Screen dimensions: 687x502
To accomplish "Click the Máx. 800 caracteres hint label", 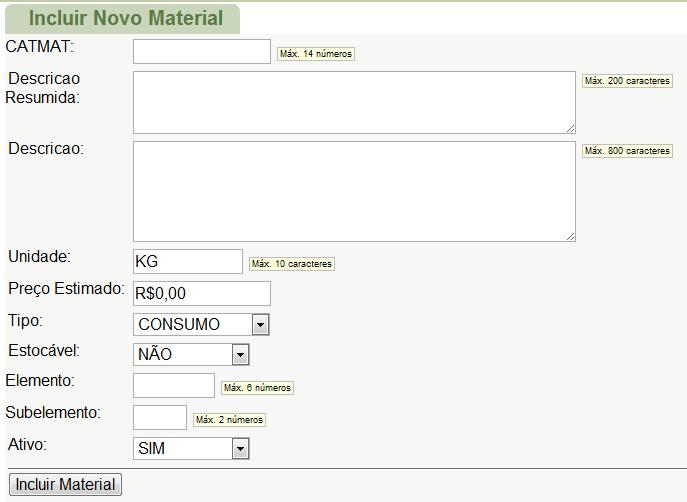I will 627,151.
